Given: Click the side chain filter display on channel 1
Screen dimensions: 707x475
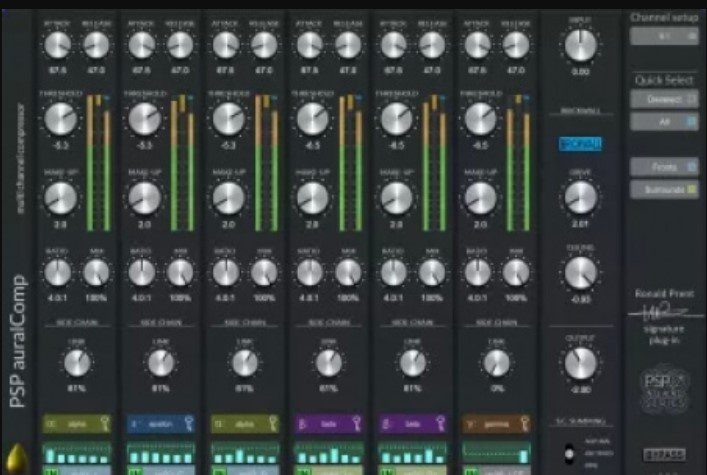Looking at the screenshot, I should click(x=77, y=453).
